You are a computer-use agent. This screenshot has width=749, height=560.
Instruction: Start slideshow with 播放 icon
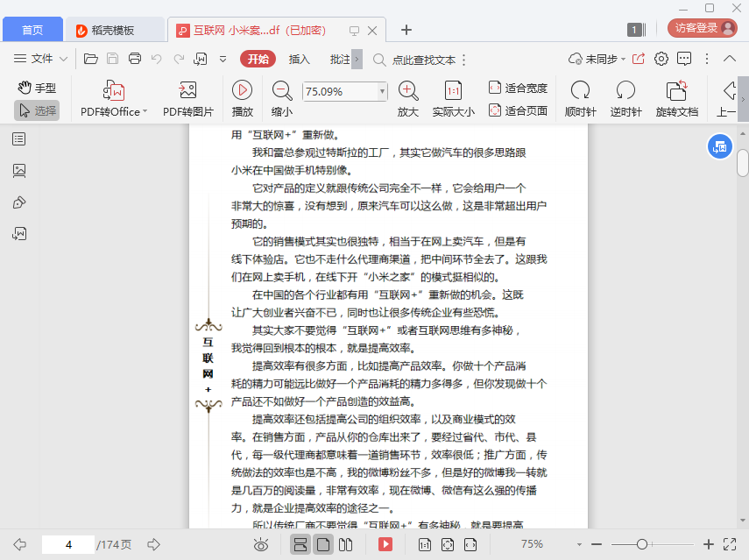[242, 90]
